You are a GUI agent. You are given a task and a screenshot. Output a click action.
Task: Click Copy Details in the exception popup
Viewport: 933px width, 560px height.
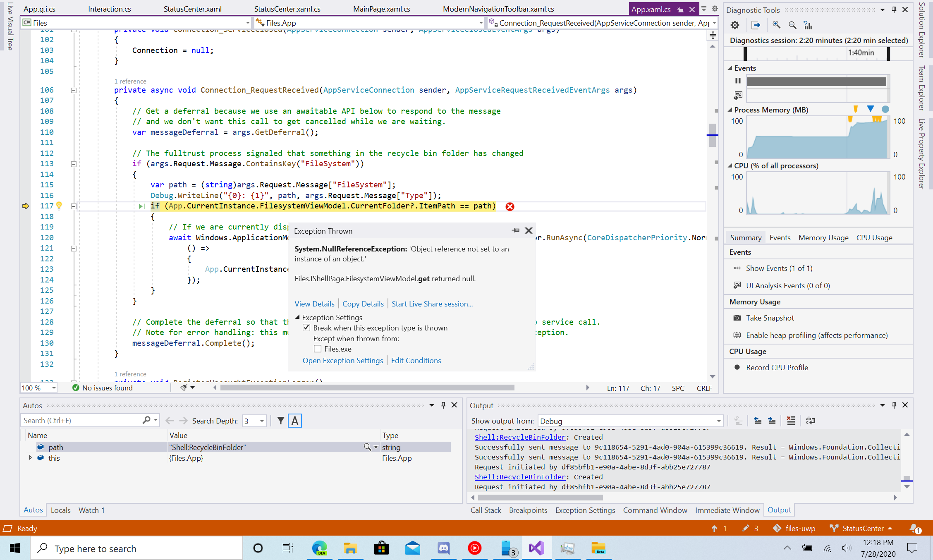363,304
